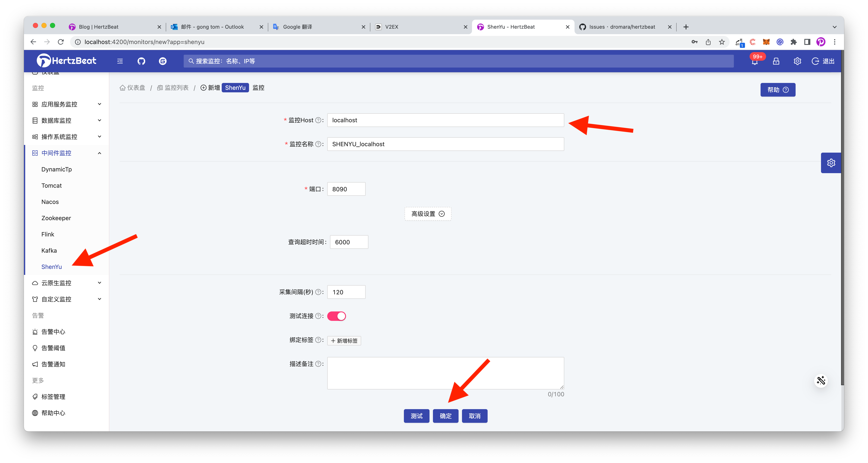Open the header settings gear icon

tap(797, 61)
